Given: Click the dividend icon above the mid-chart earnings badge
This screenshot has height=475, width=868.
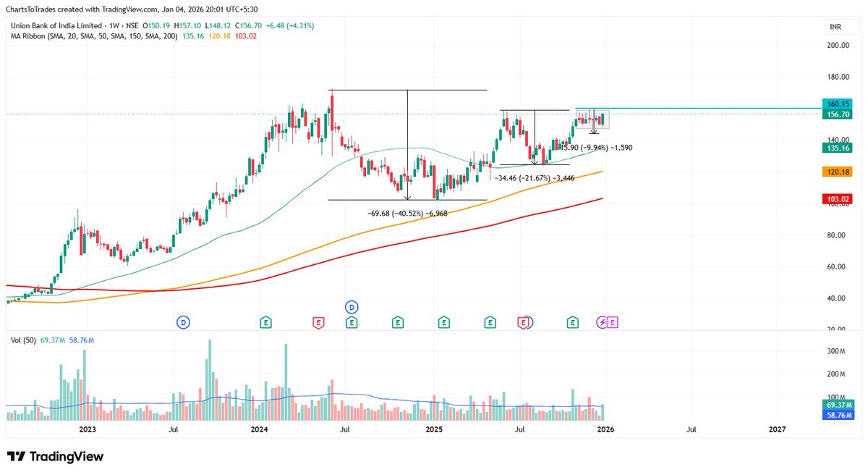Looking at the screenshot, I should click(352, 306).
